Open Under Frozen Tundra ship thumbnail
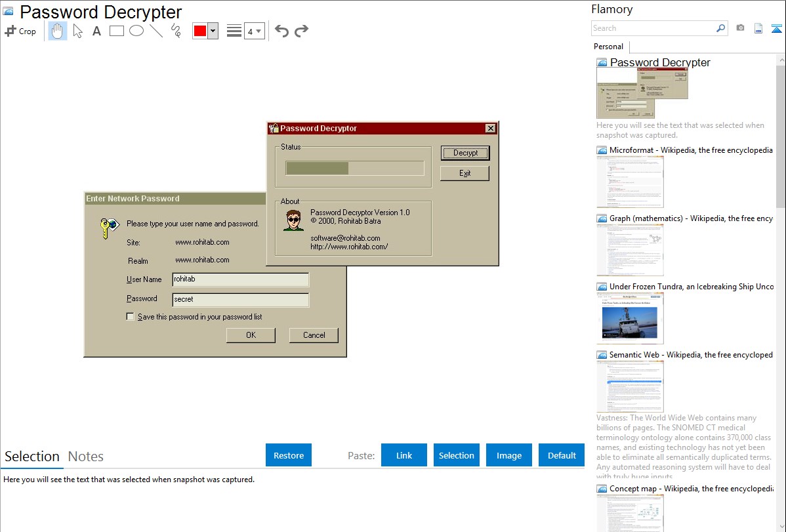 (x=630, y=318)
